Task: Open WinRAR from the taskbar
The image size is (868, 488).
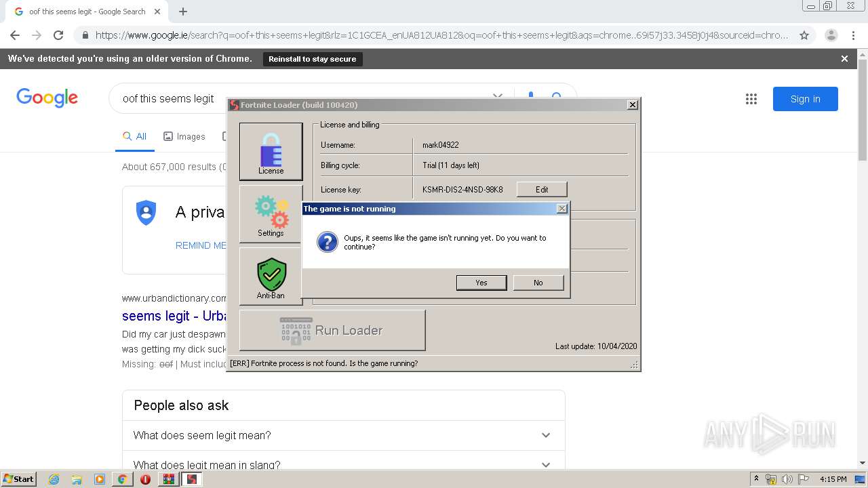Action: [169, 479]
